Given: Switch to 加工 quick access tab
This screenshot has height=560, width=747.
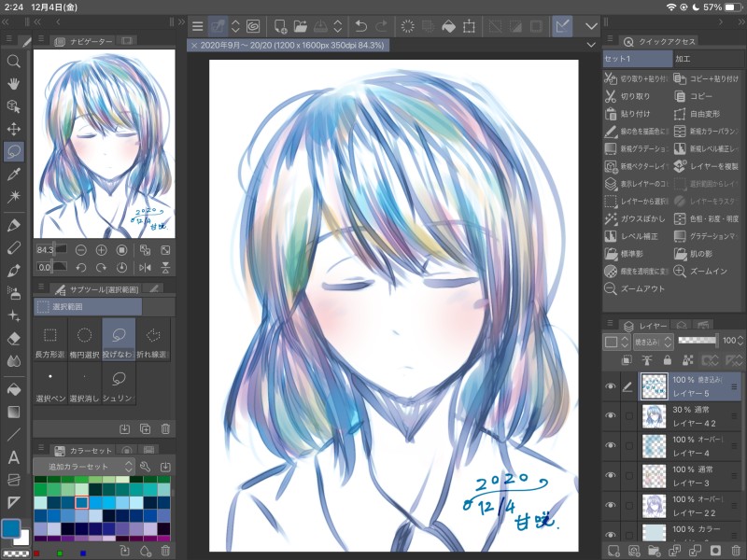Looking at the screenshot, I should pos(709,59).
